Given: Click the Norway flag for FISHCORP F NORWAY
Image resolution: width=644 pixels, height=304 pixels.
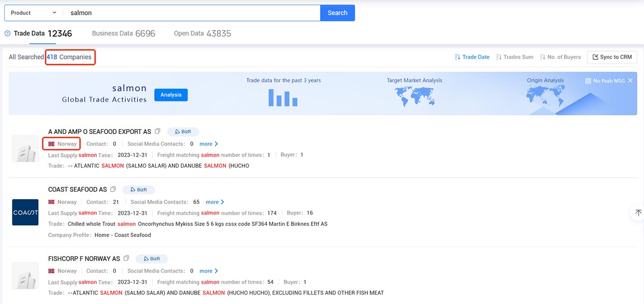Looking at the screenshot, I should click(51, 271).
